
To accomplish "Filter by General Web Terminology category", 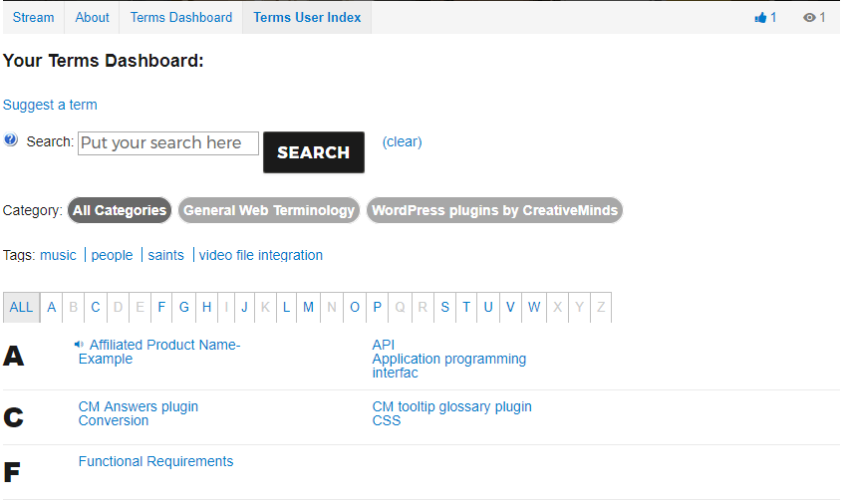I will pyautogui.click(x=269, y=210).
